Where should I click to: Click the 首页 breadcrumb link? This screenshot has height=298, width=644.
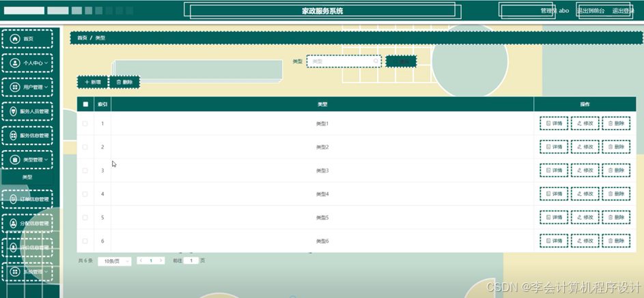coord(82,38)
